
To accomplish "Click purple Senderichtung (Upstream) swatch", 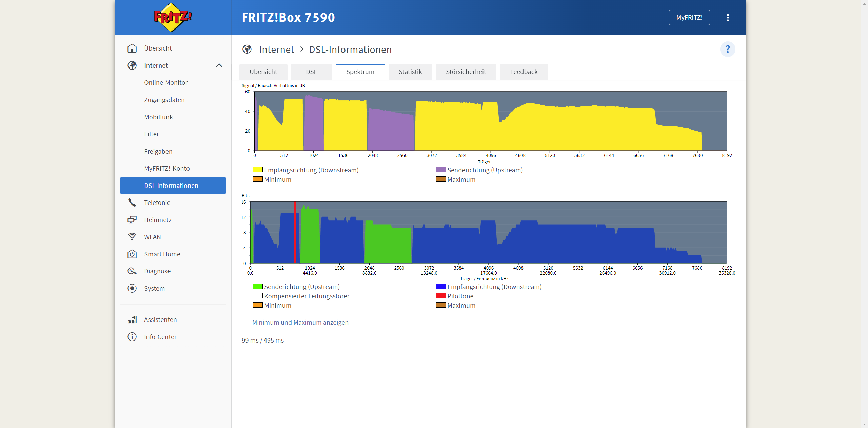I will (x=440, y=170).
